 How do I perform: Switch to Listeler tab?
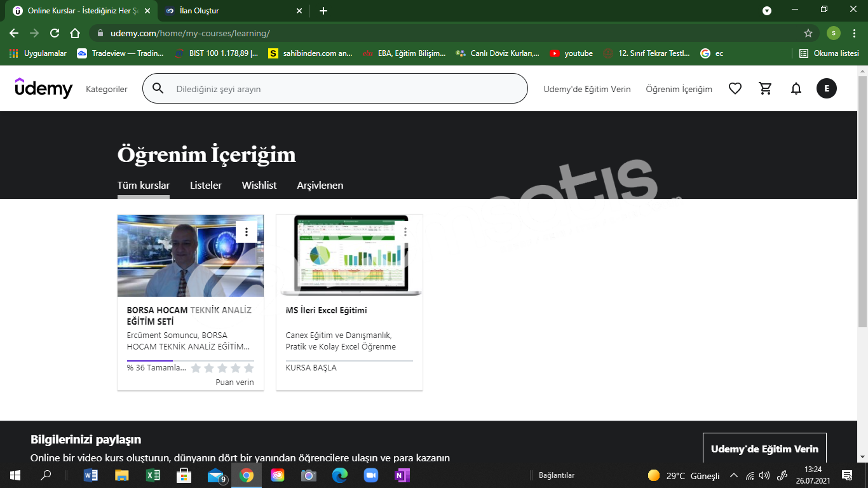click(x=206, y=186)
